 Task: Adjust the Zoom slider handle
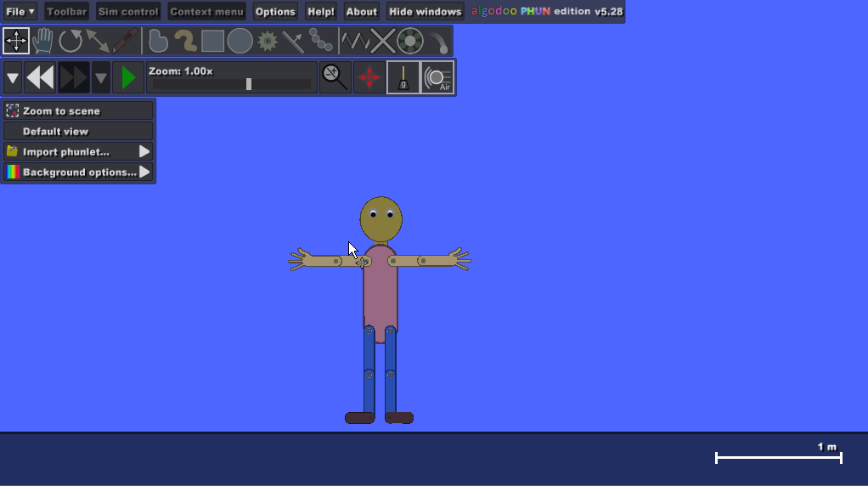click(249, 84)
